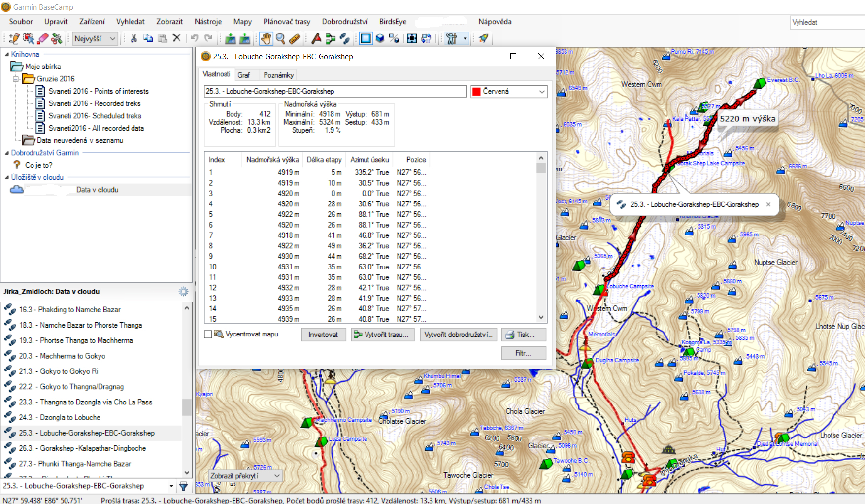This screenshot has width=865, height=504.
Task: Collapse Dobrodružství Garmin section
Action: [7, 153]
